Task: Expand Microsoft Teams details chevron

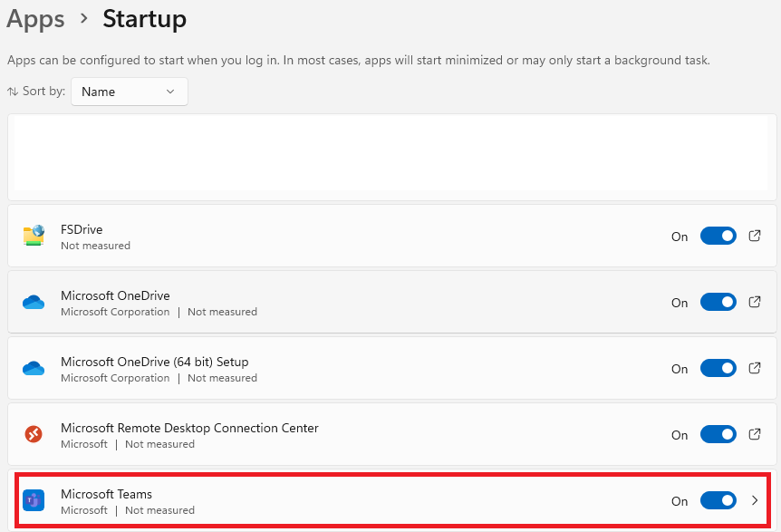Action: point(755,500)
